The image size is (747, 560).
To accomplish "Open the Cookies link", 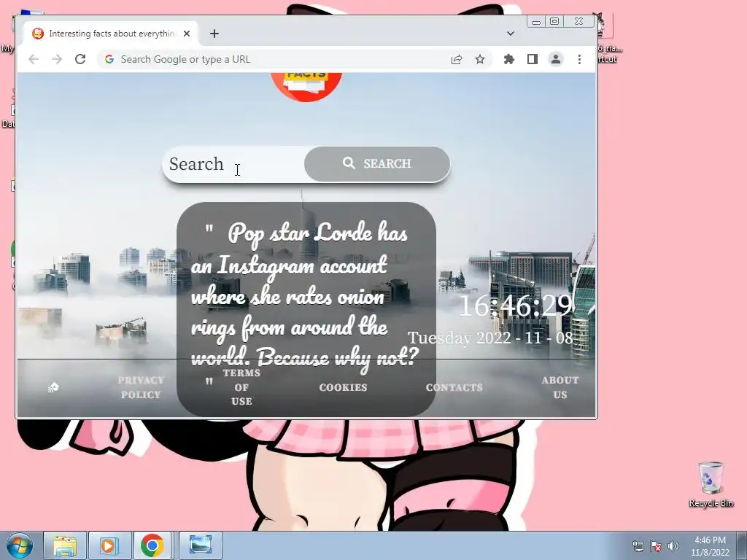I will point(343,387).
